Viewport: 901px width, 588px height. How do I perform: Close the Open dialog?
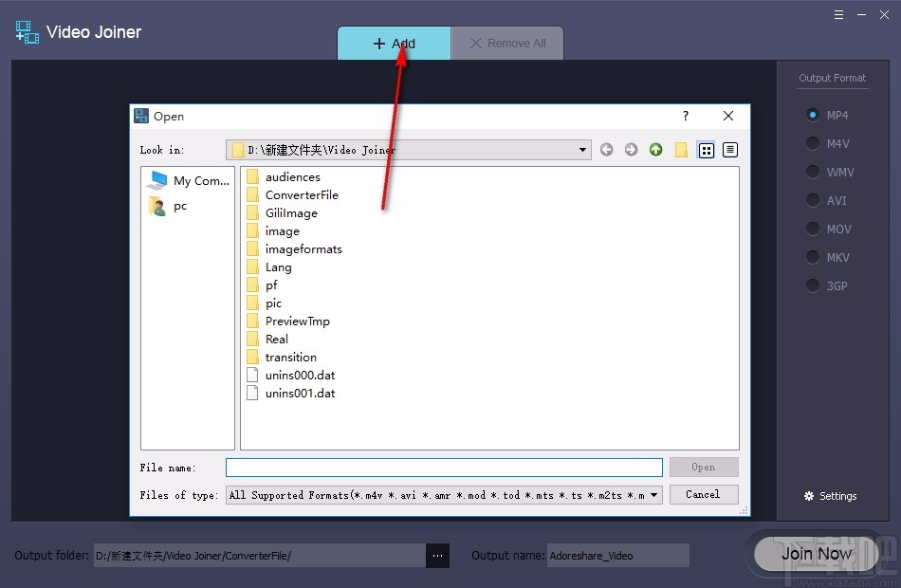point(728,116)
